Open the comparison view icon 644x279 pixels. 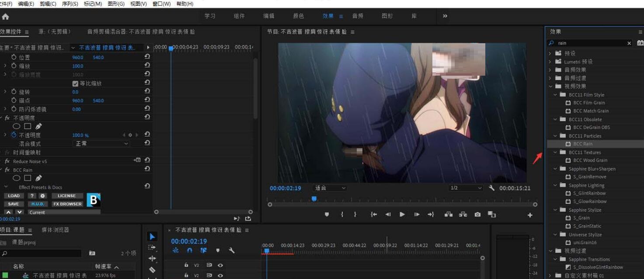(492, 214)
